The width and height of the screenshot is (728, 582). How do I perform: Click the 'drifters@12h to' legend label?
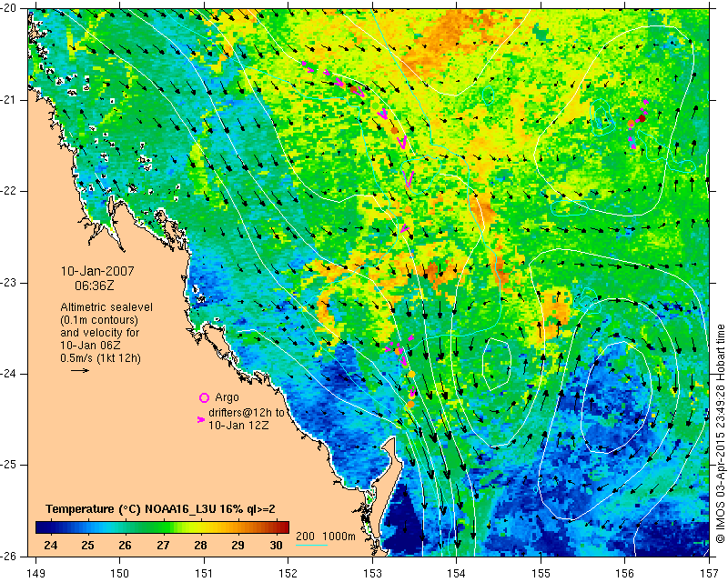coord(246,412)
